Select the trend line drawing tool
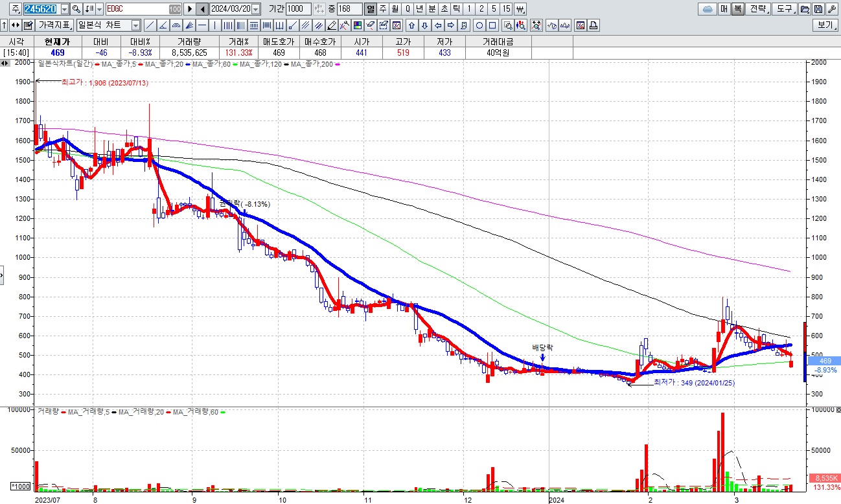 coord(150,25)
